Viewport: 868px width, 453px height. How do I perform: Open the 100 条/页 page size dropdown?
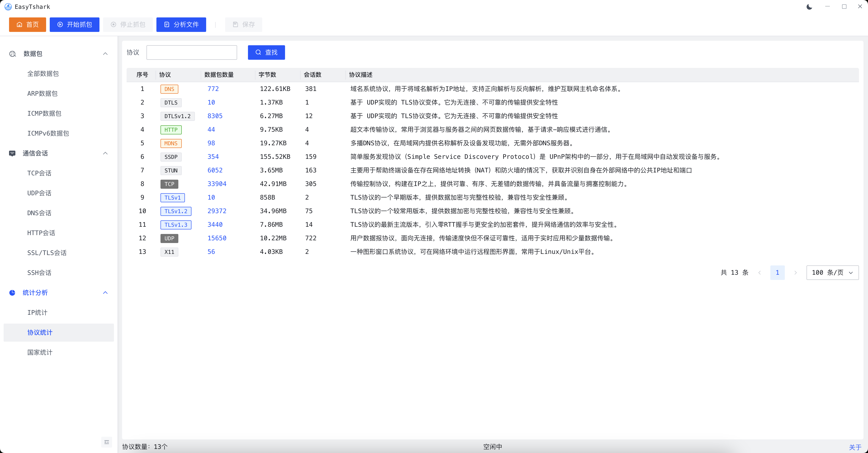(832, 272)
